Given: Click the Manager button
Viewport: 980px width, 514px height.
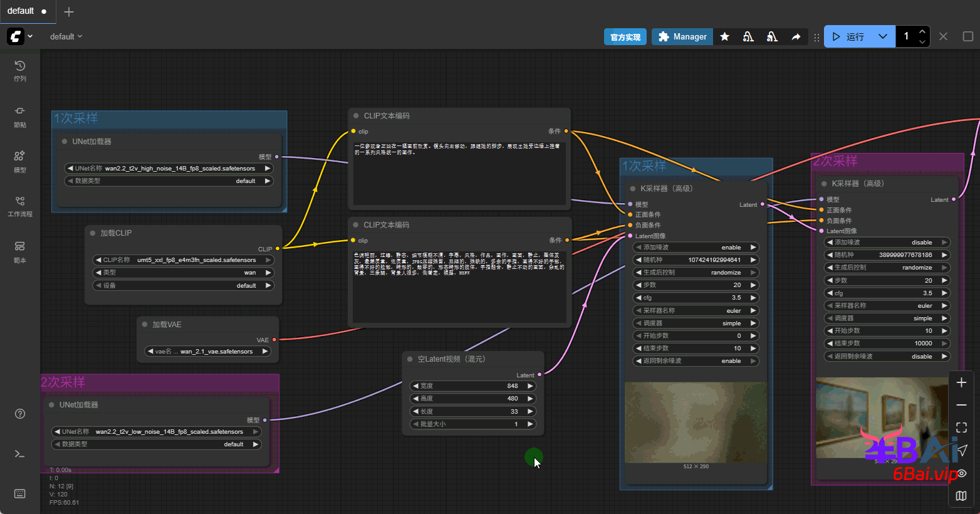Looking at the screenshot, I should 682,37.
